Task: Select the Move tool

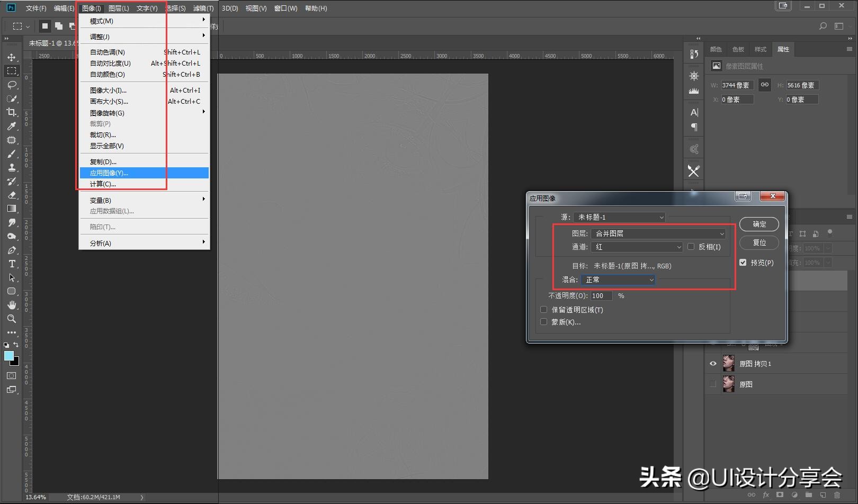Action: [11, 57]
